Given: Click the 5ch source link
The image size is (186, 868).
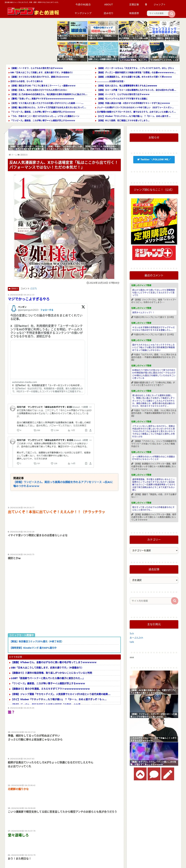Looking at the screenshot, I should (x=132, y=633).
